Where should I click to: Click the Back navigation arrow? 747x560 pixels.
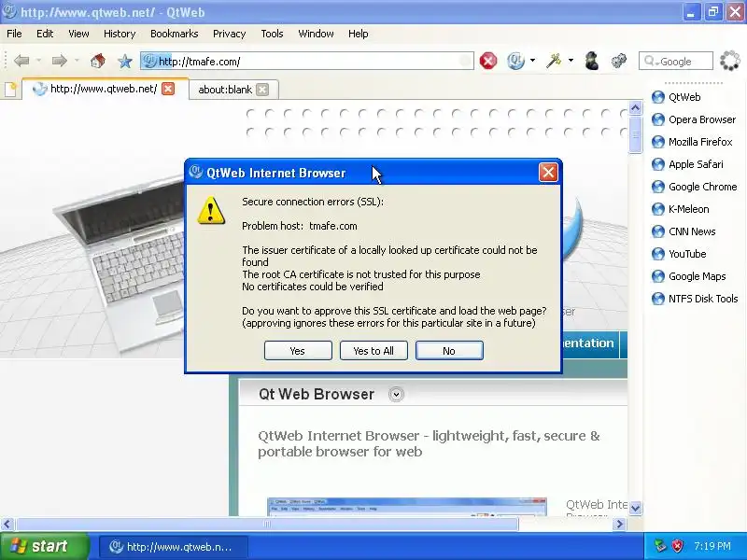coord(21,61)
